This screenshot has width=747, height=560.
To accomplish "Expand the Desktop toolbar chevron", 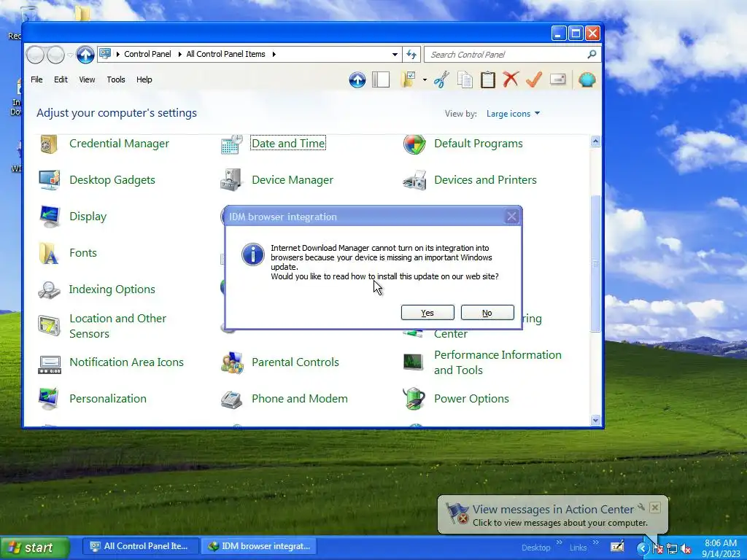I will coord(559,542).
